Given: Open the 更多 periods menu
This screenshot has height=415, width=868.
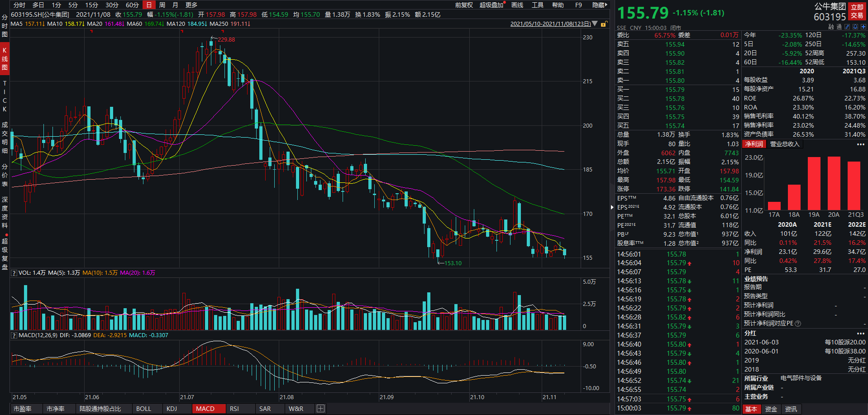Looking at the screenshot, I should pyautogui.click(x=191, y=5).
